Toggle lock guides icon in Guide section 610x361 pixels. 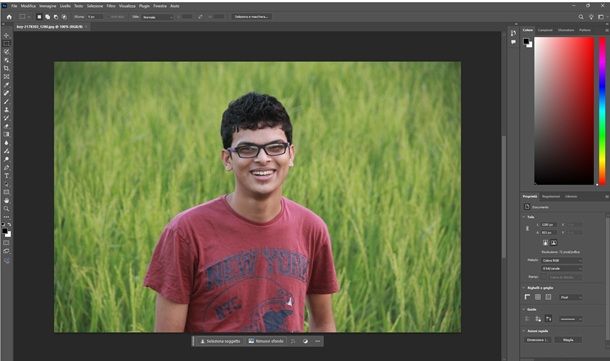[x=538, y=319]
